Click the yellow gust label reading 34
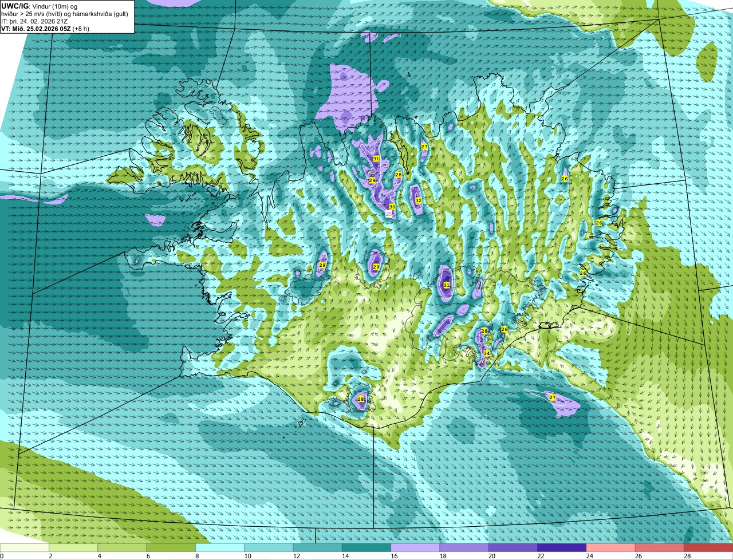The height and width of the screenshot is (560, 733). point(486,353)
